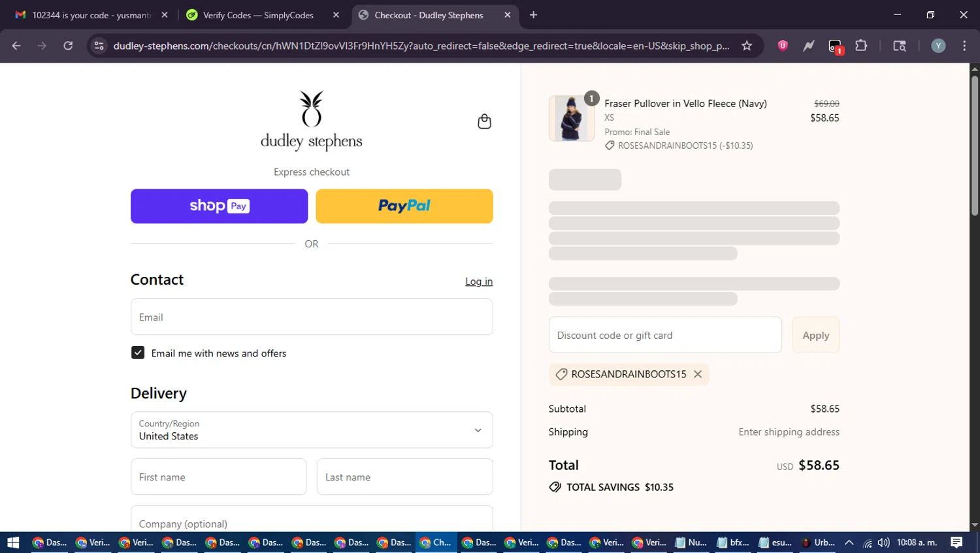
Task: Close the Verify Codes SimplyCodes tab
Action: (x=336, y=15)
